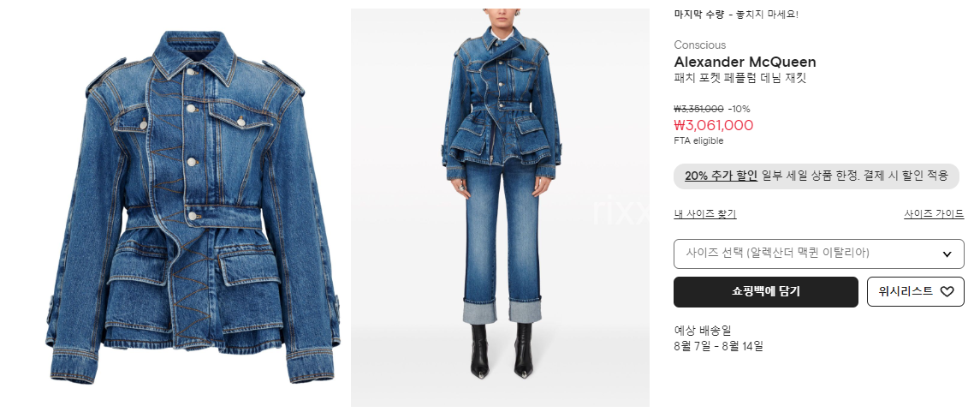Open the model wearing jacket photo

[500, 207]
